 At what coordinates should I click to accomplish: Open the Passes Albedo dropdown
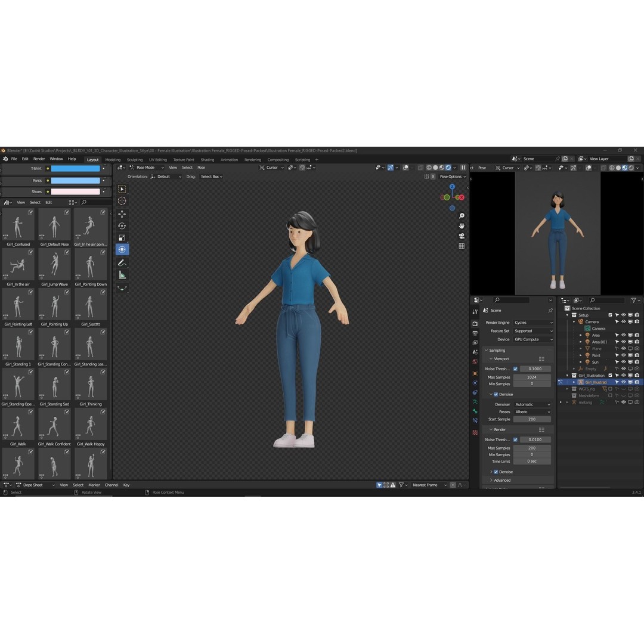(x=532, y=411)
